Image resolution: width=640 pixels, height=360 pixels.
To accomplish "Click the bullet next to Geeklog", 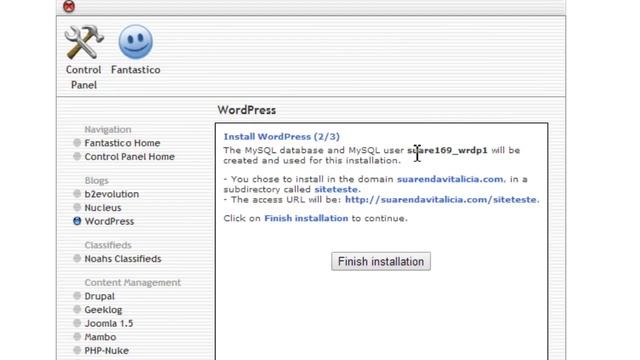I will click(77, 309).
